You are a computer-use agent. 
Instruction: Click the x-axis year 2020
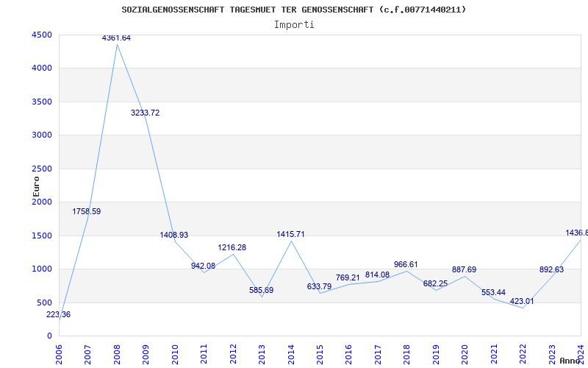(x=465, y=354)
